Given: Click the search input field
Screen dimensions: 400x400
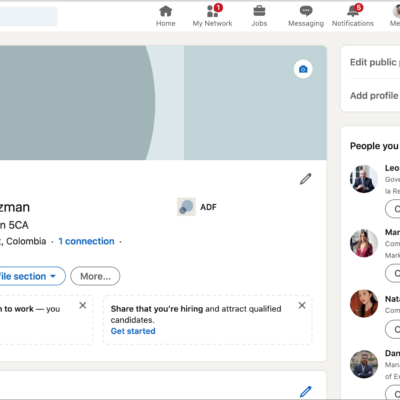Looking at the screenshot, I should coord(29,16).
